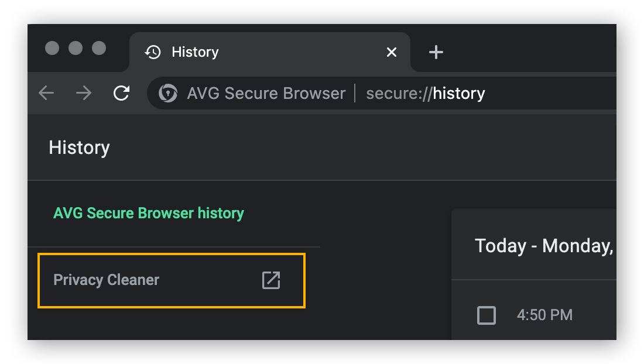Image resolution: width=644 pixels, height=364 pixels.
Task: Check the 4:50 PM history entry
Action: click(487, 315)
